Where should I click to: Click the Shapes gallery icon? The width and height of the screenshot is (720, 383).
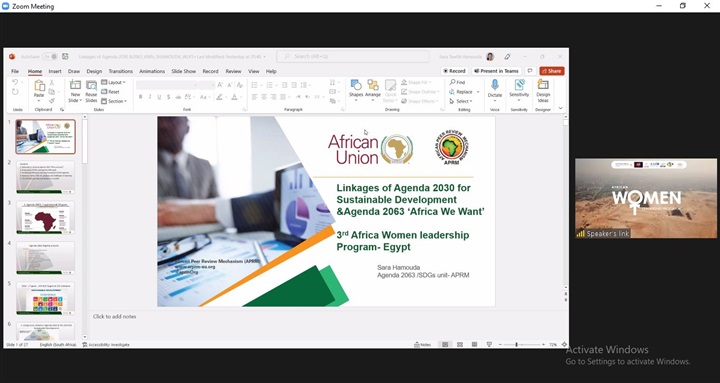click(x=356, y=85)
